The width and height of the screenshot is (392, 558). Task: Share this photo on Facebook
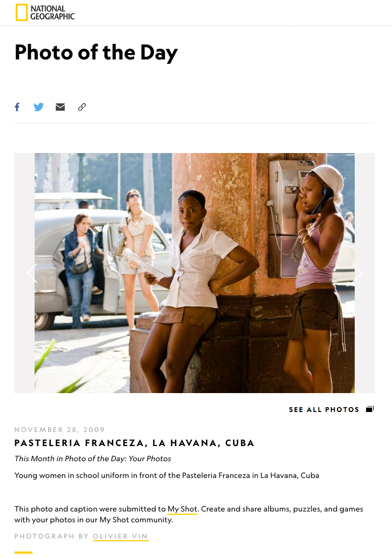[x=17, y=107]
